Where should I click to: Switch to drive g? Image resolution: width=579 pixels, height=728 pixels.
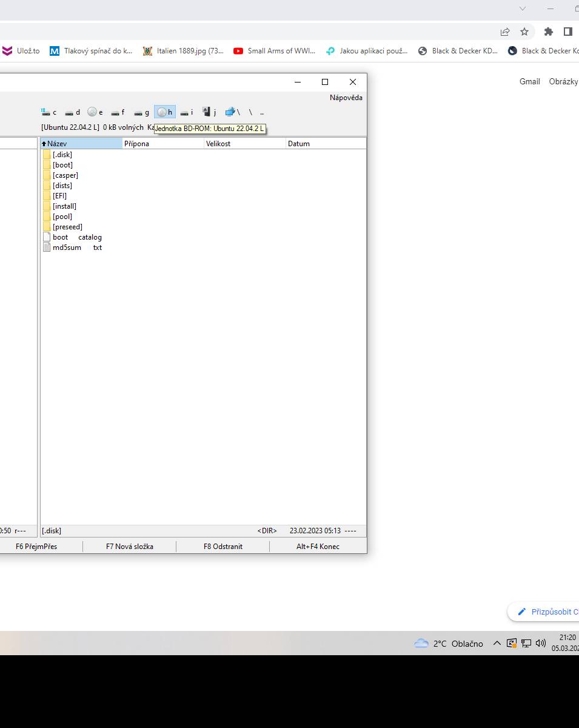[x=142, y=112]
